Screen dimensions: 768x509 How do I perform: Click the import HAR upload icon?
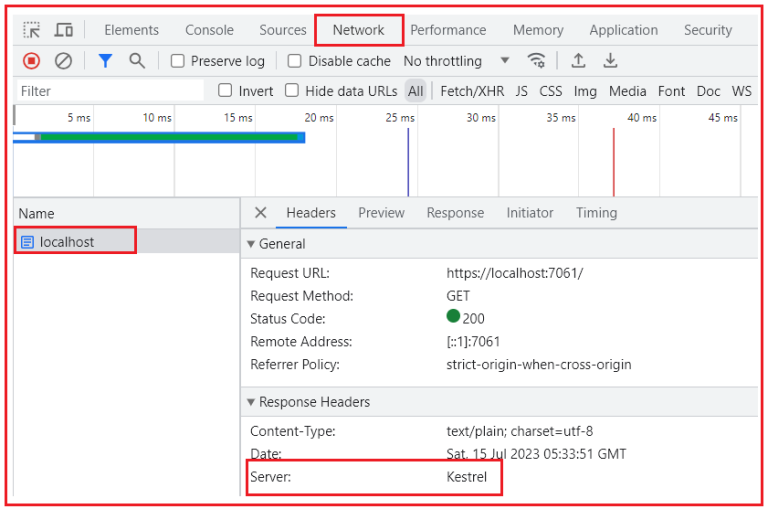coord(578,61)
